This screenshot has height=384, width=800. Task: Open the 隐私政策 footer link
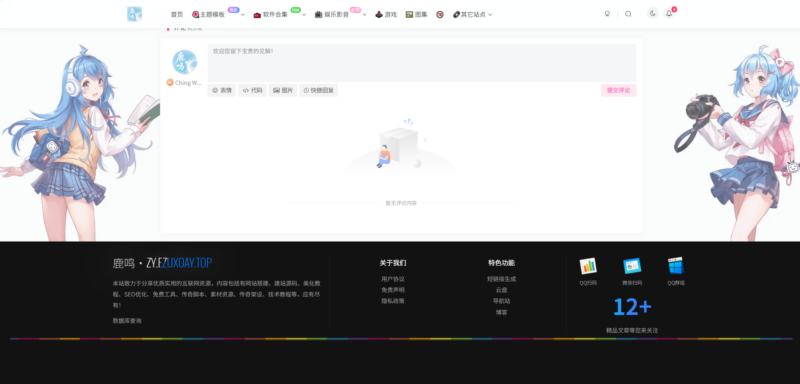pyautogui.click(x=393, y=301)
